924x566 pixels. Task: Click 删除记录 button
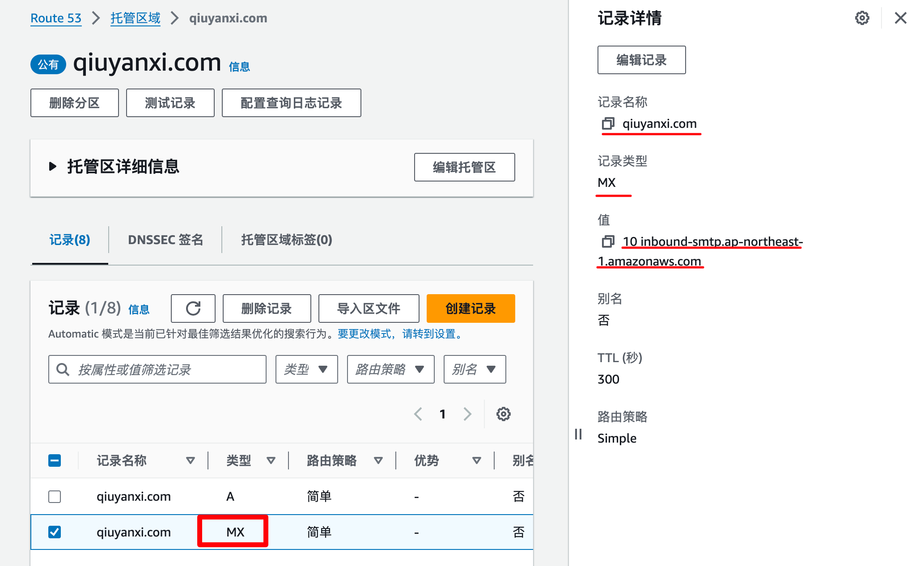point(267,308)
